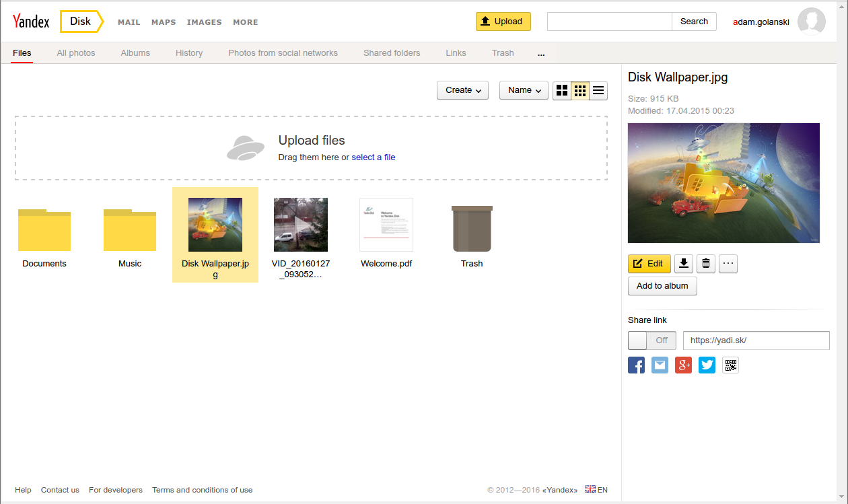Viewport: 848px width, 504px height.
Task: Switch to list view
Action: 598,90
